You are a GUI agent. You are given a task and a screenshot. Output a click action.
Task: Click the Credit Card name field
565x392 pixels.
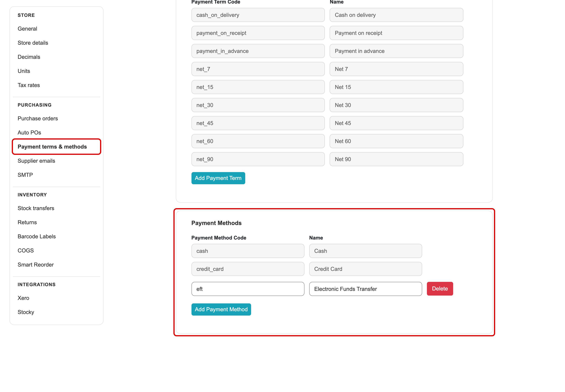pyautogui.click(x=366, y=269)
